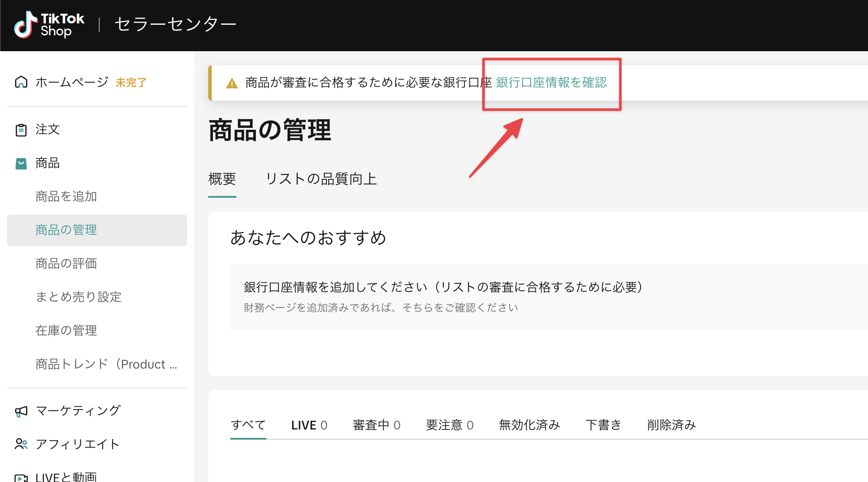Select 在庫の管理 in the sidebar
The height and width of the screenshot is (482, 868).
[66, 331]
